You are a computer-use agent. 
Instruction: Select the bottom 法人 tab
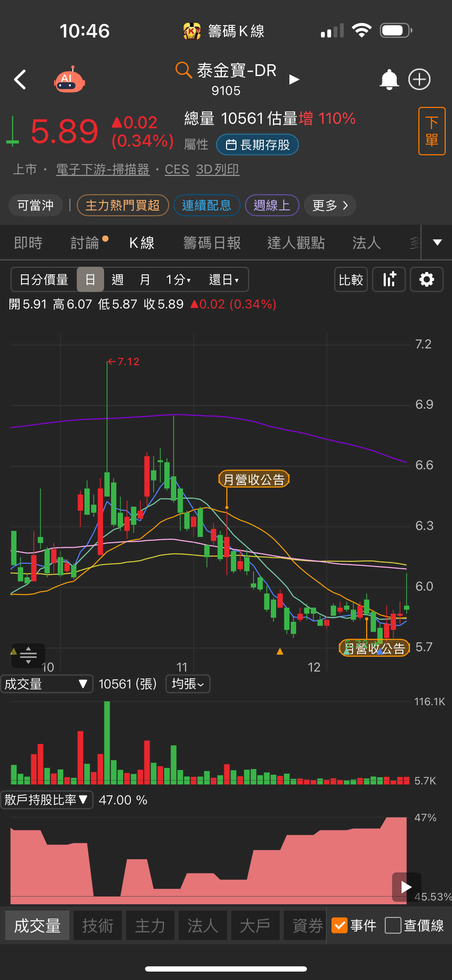click(203, 925)
